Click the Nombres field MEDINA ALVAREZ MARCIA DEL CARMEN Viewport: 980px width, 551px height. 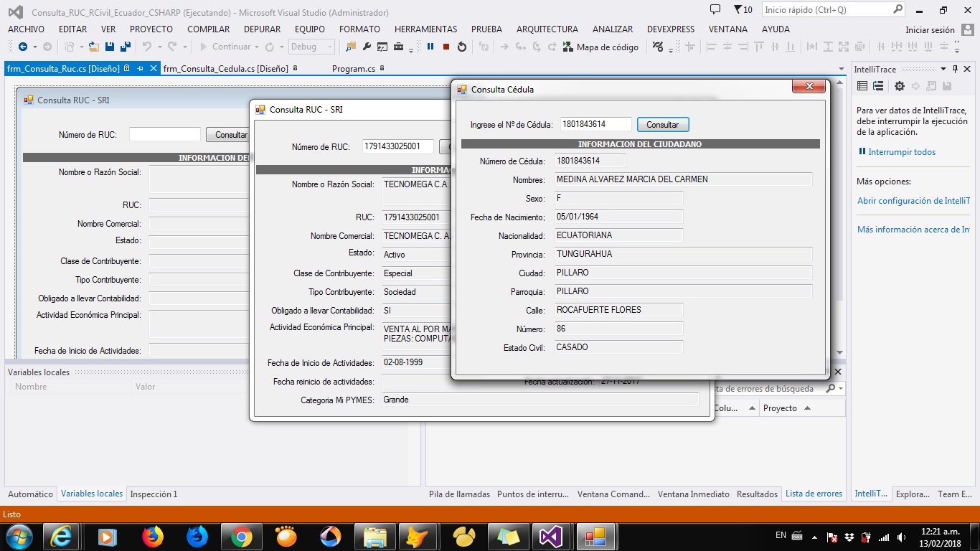pos(683,179)
